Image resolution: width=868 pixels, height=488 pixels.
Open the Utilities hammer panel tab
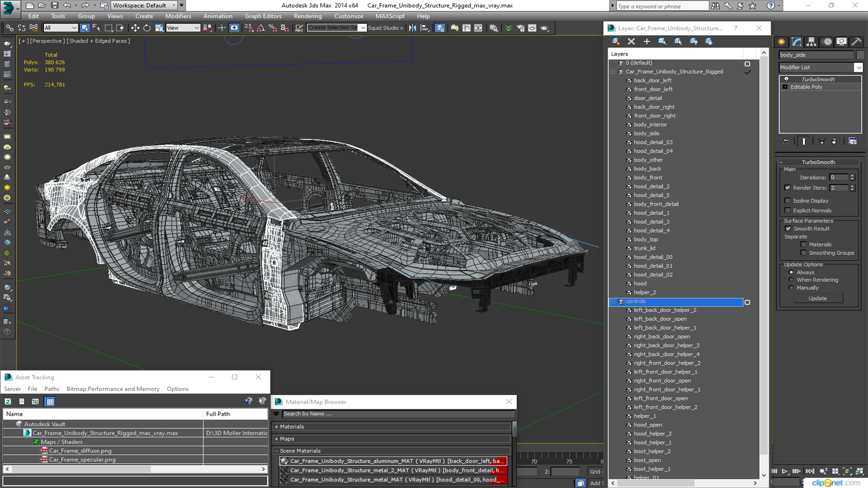[x=856, y=42]
